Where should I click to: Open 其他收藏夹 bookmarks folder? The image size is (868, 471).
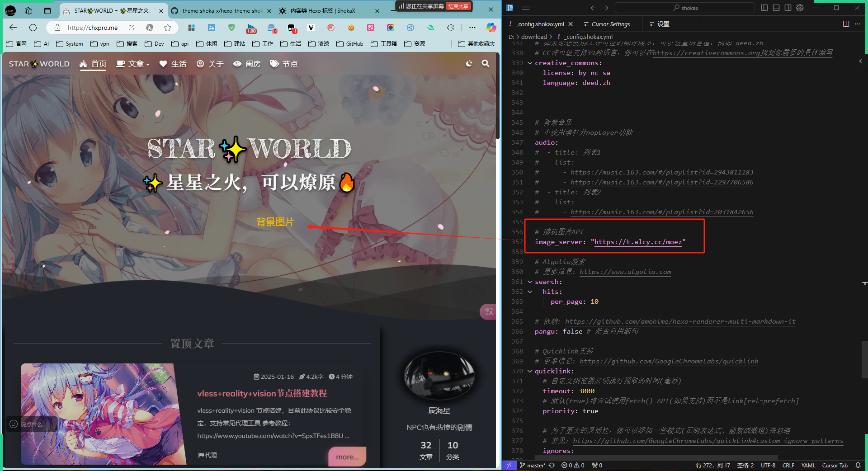476,44
